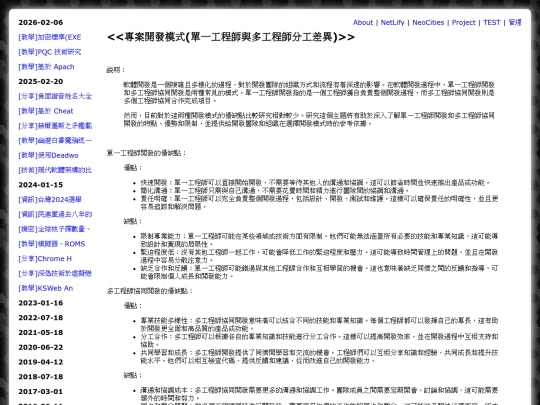Open the [教學]PQC 技術研究 article link
Viewport: 540px width, 405px height.
[50, 52]
